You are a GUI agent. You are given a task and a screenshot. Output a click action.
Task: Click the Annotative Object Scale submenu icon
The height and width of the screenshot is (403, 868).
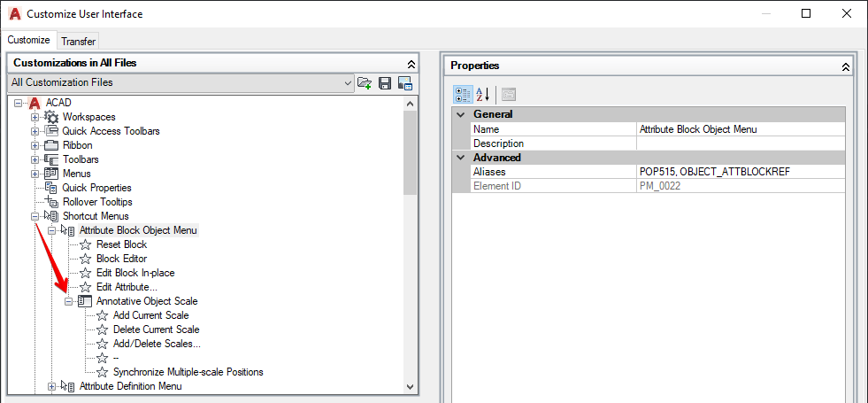click(84, 301)
